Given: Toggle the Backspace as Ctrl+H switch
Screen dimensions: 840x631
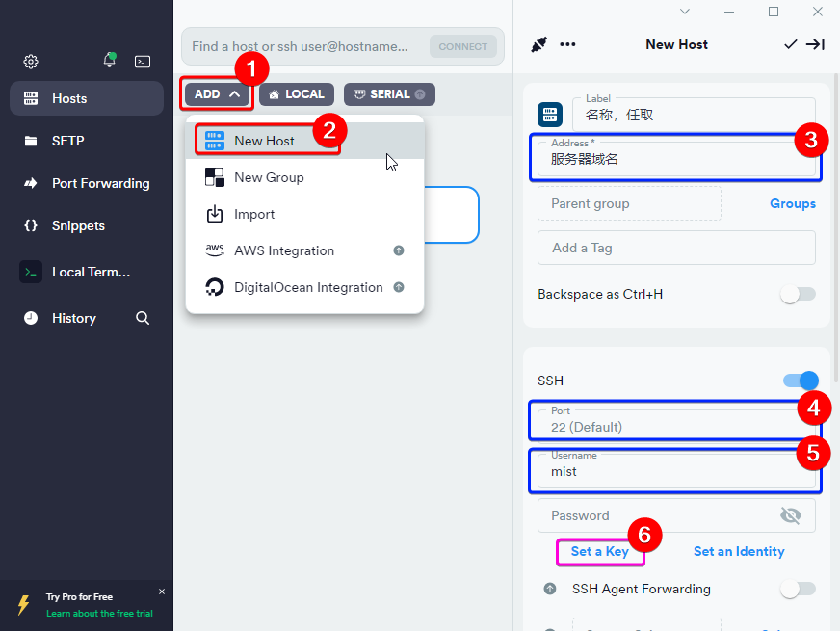Looking at the screenshot, I should (799, 294).
